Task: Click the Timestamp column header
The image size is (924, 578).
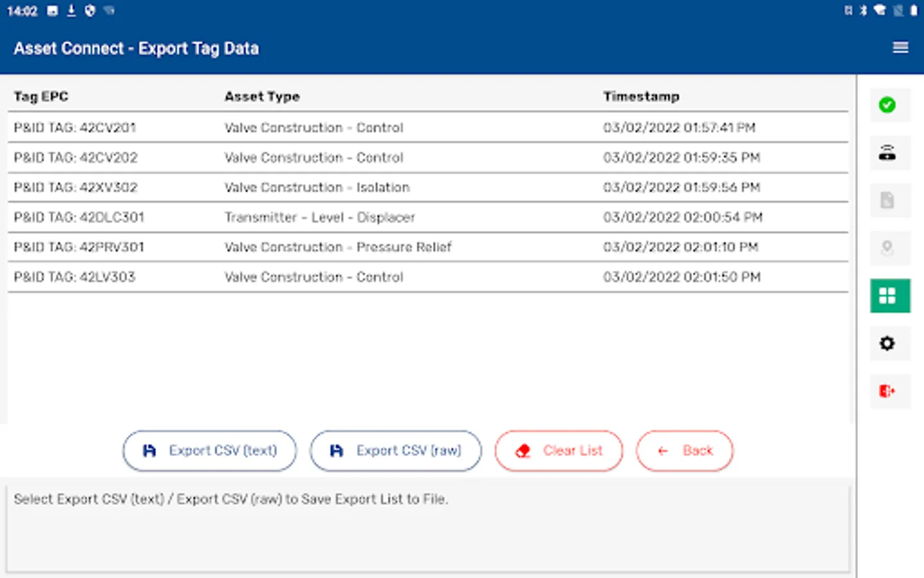Action: click(641, 97)
